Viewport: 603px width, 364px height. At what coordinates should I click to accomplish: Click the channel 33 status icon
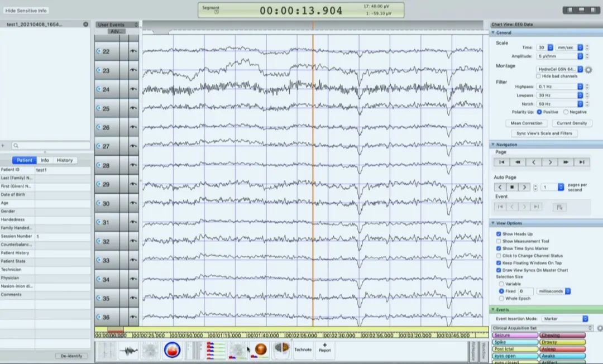(99, 260)
